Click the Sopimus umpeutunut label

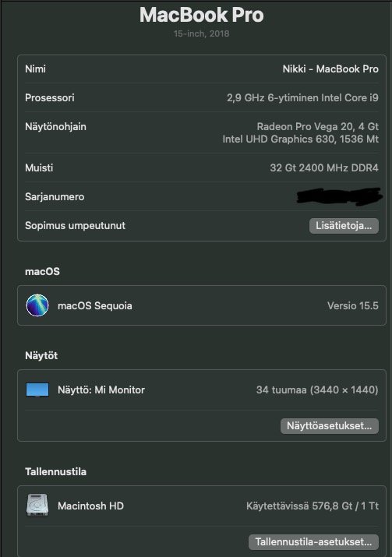click(75, 226)
